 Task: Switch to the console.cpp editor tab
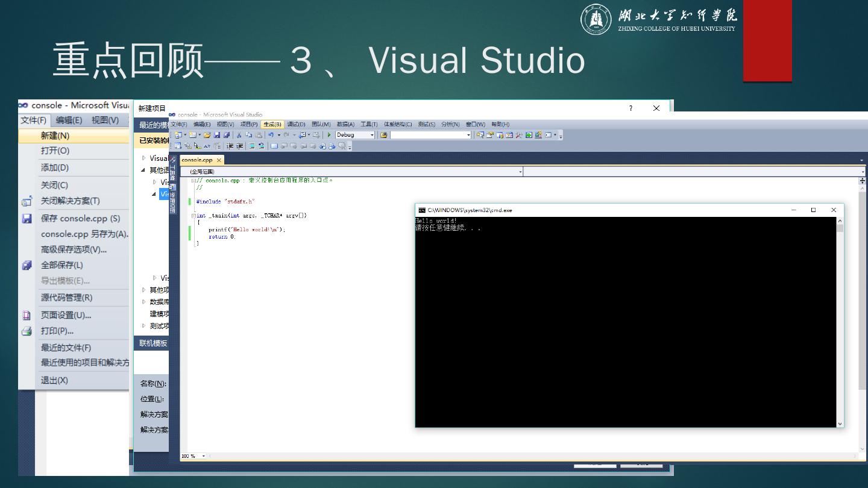[x=197, y=160]
